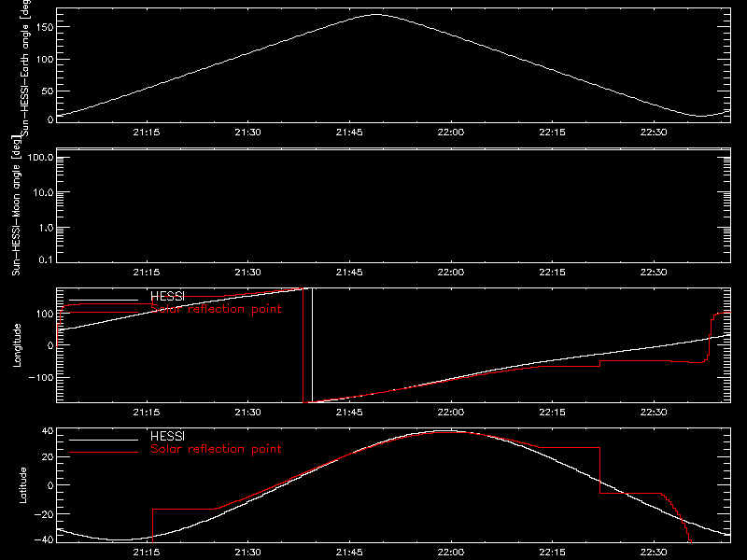Click the 100 tick on Longitude axis

click(44, 314)
